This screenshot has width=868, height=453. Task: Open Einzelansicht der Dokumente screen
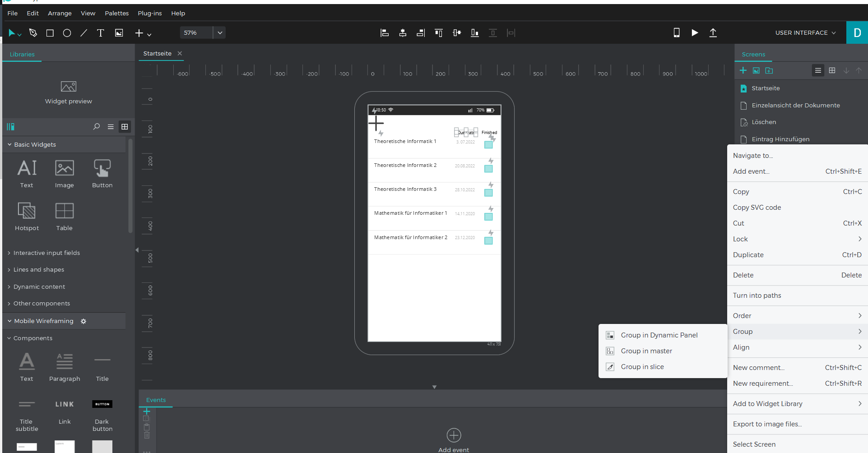point(795,105)
